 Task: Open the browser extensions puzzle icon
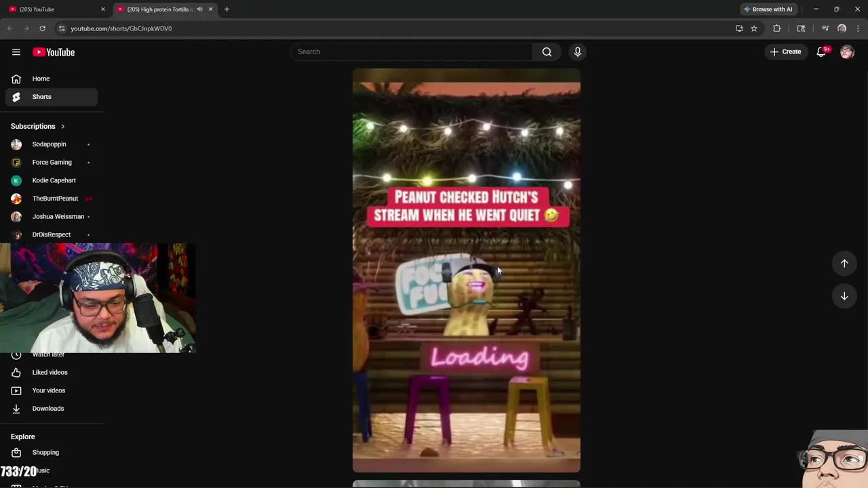click(x=776, y=28)
